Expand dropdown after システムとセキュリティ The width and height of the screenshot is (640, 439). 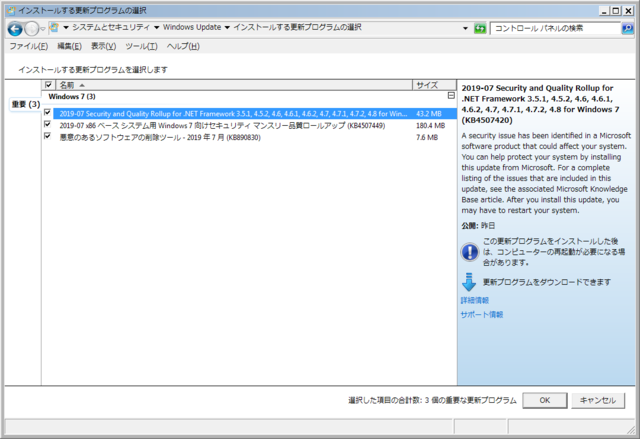(x=156, y=28)
